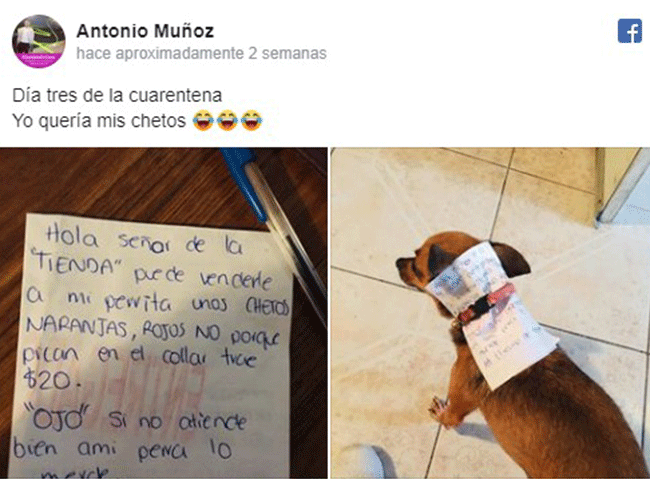Click the middle laughing-crying emoji
Viewport: 650px width, 479px height.
[x=227, y=121]
